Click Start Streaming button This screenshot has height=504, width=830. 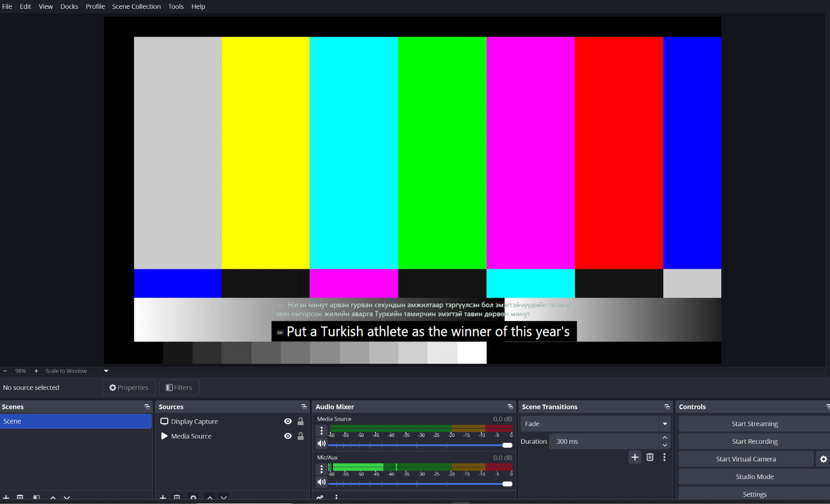pyautogui.click(x=755, y=424)
